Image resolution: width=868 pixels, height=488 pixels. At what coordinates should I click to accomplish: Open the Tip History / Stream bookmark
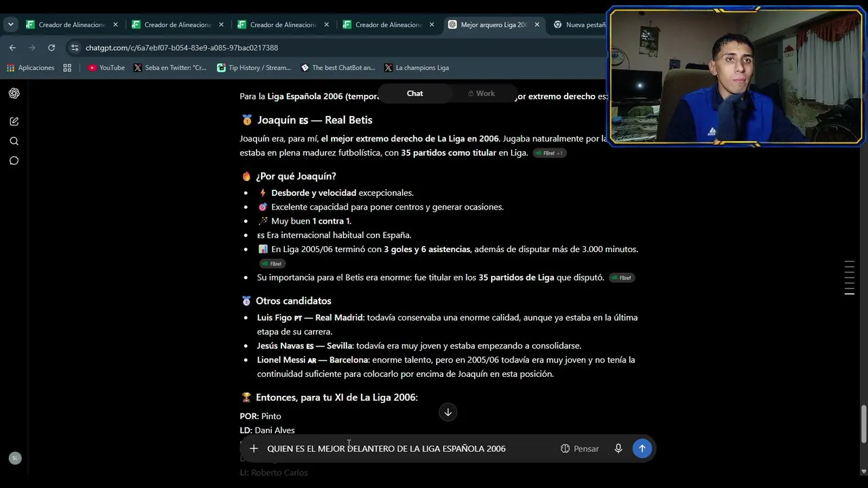[x=254, y=68]
